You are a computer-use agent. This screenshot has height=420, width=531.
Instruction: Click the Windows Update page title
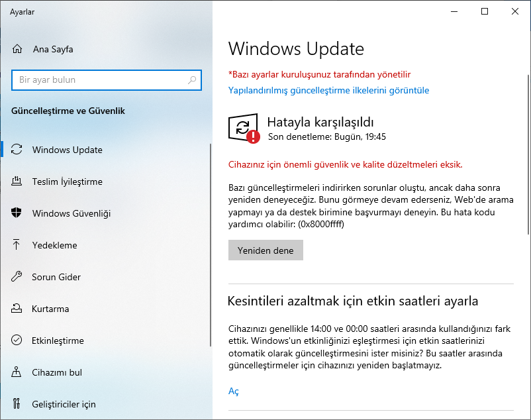click(296, 49)
